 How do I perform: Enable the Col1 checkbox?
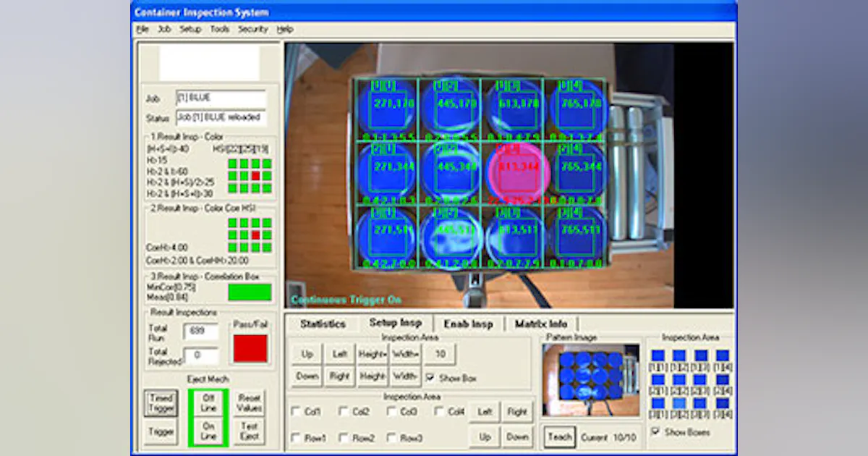coord(296,412)
